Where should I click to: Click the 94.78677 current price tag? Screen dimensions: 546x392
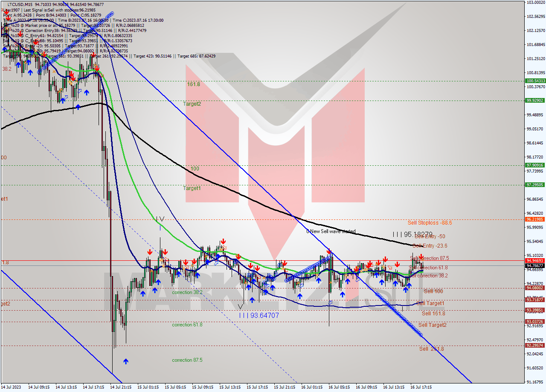point(535,265)
